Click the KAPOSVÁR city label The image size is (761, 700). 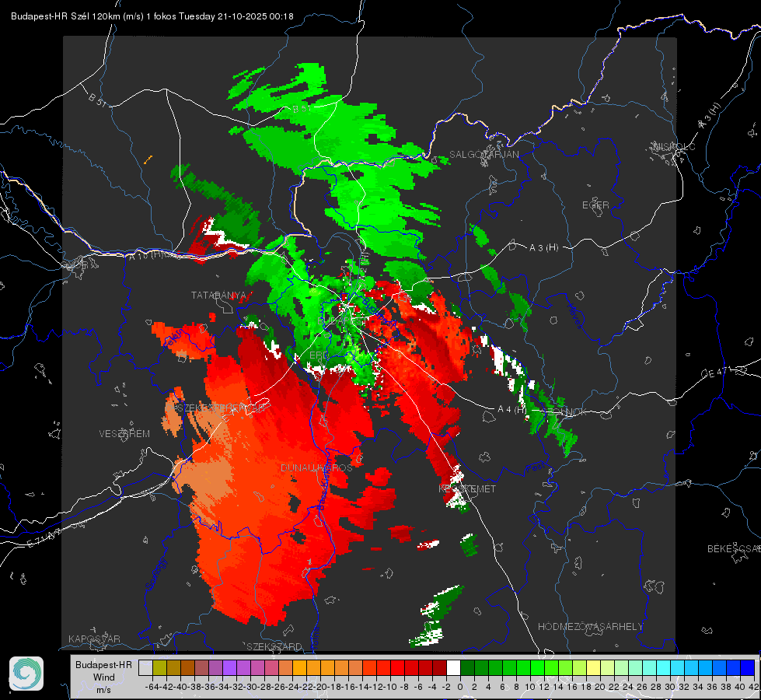[x=94, y=639]
